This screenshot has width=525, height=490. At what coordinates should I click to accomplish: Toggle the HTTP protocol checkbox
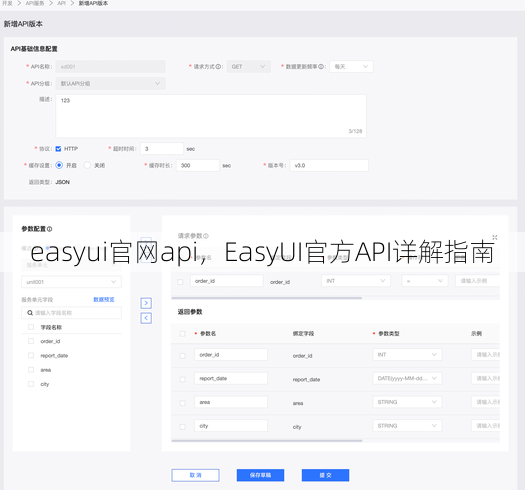58,149
